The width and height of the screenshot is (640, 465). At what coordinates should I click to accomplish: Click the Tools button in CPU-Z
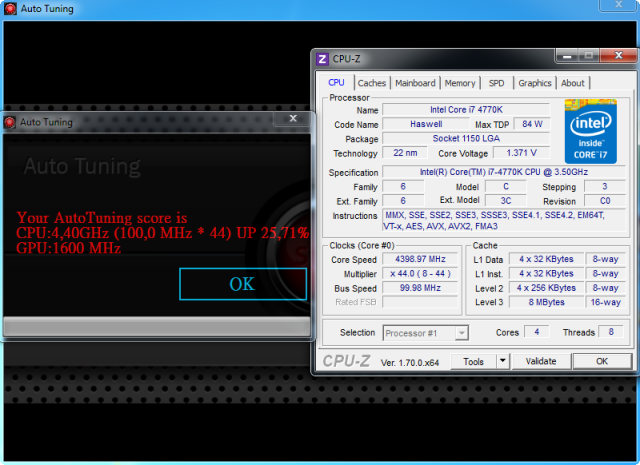(x=473, y=362)
